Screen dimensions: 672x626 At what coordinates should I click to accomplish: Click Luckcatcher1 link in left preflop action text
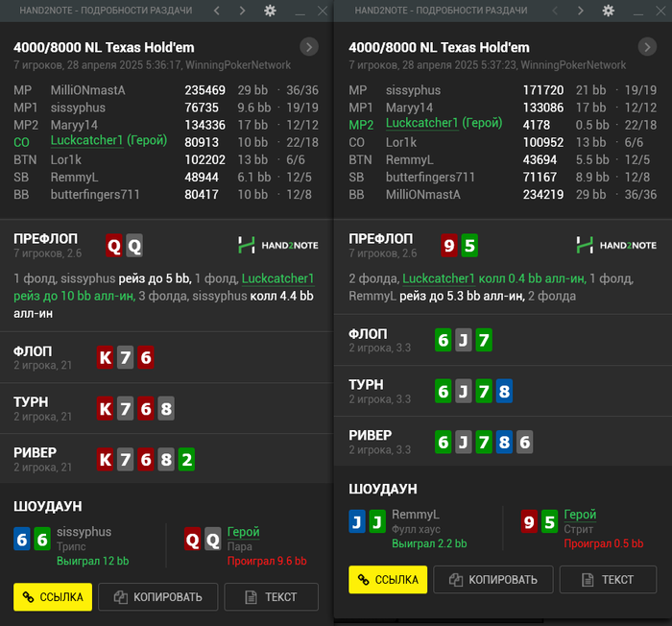(277, 278)
